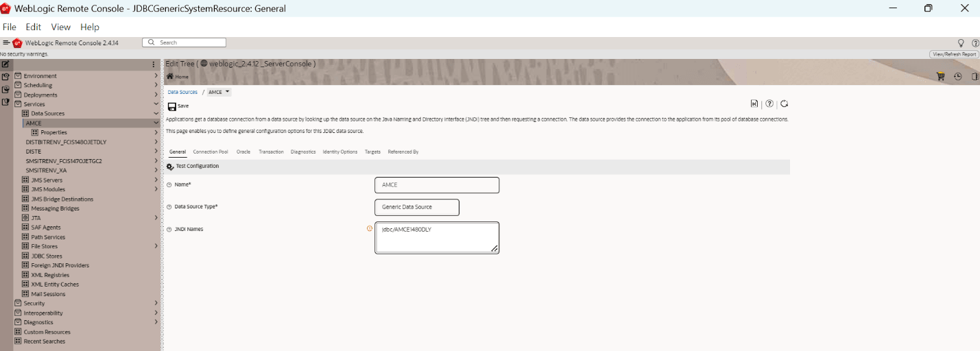Switch to the Oracle tab
Screen dimensions: 980x351
(x=243, y=152)
